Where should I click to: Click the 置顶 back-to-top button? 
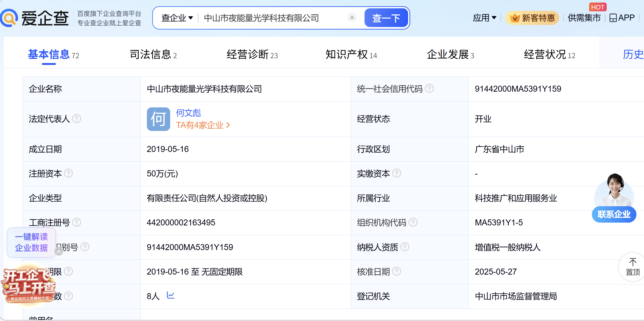[x=632, y=267]
